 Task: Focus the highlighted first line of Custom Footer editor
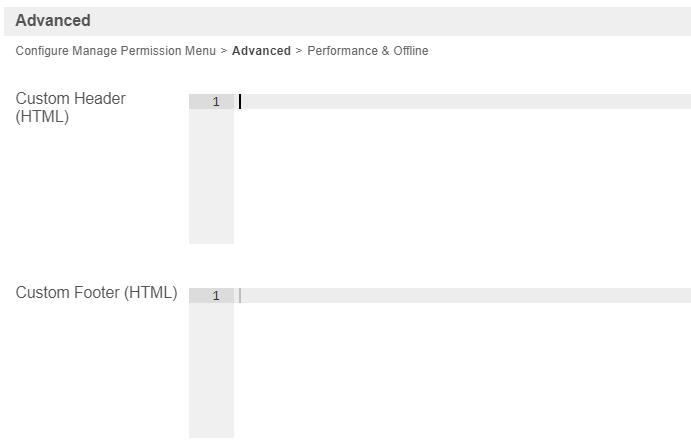click(460, 296)
